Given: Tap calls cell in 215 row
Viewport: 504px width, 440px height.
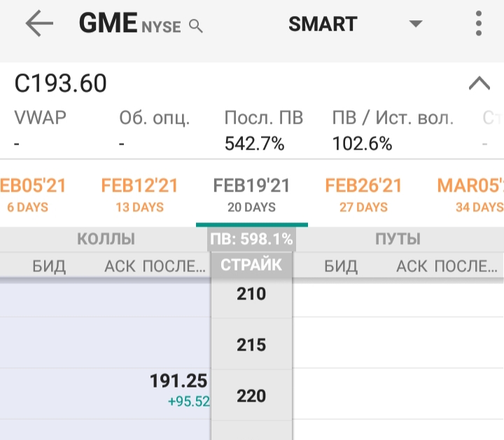Looking at the screenshot, I should click(x=105, y=343).
